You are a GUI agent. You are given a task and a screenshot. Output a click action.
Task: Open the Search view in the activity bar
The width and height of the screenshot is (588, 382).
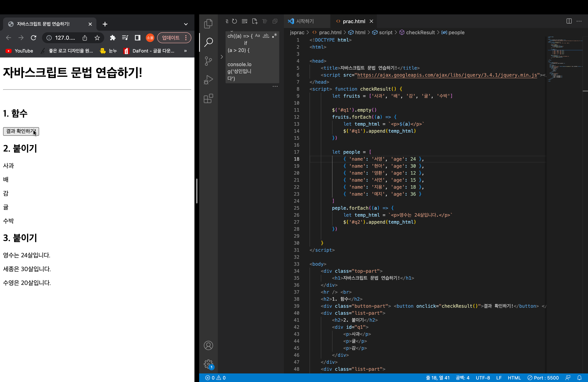point(208,42)
